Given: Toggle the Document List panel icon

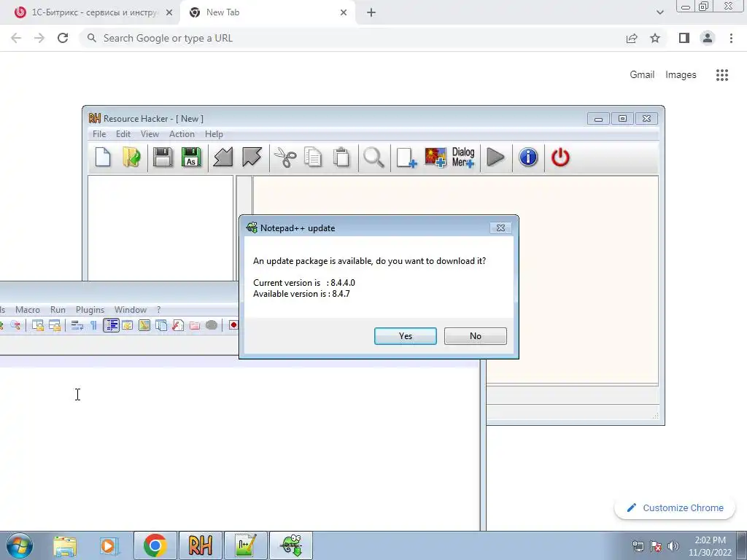Looking at the screenshot, I should (161, 325).
